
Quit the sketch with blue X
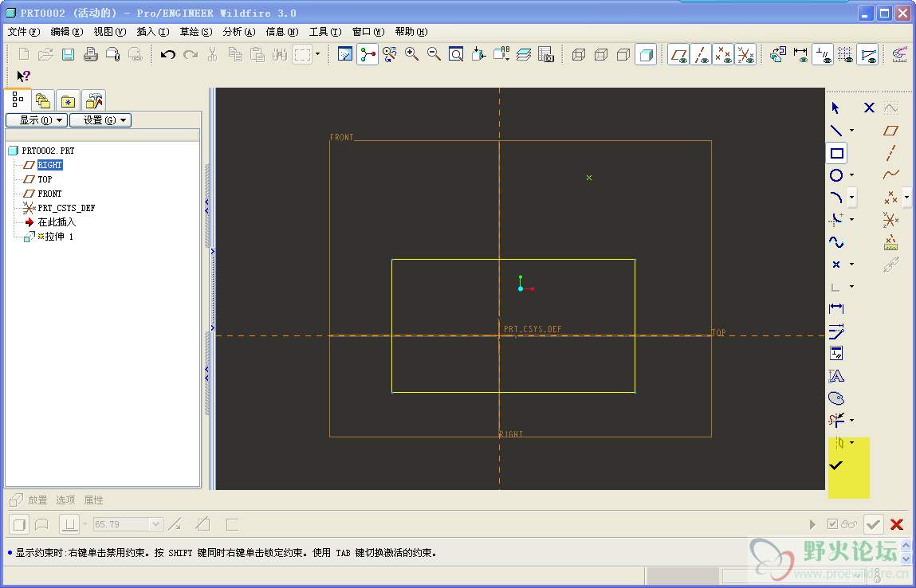pos(869,108)
